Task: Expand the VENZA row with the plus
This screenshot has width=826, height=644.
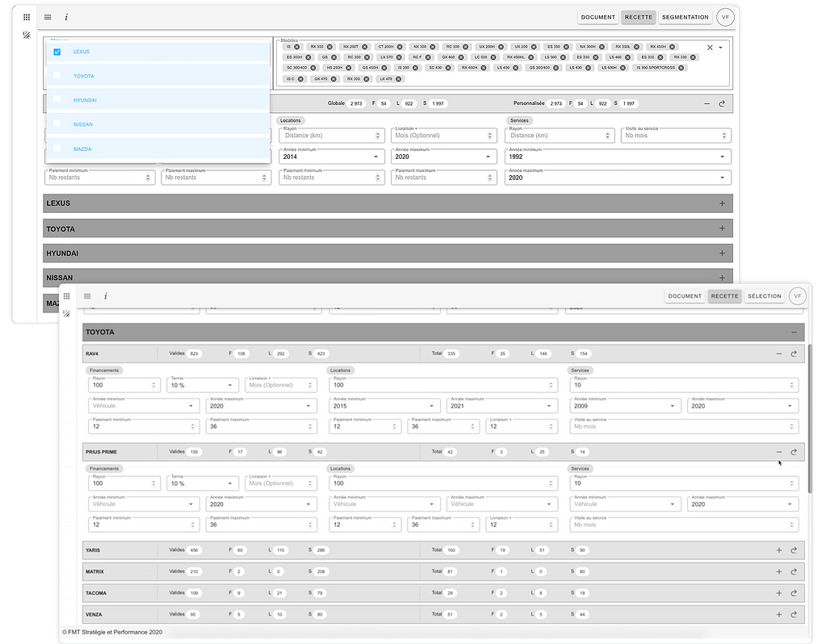Action: pyautogui.click(x=778, y=614)
